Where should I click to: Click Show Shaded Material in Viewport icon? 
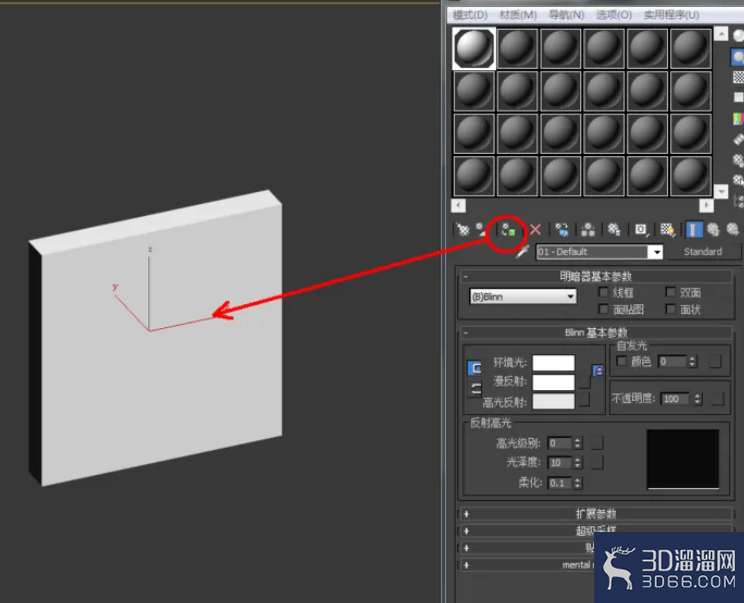pos(668,230)
